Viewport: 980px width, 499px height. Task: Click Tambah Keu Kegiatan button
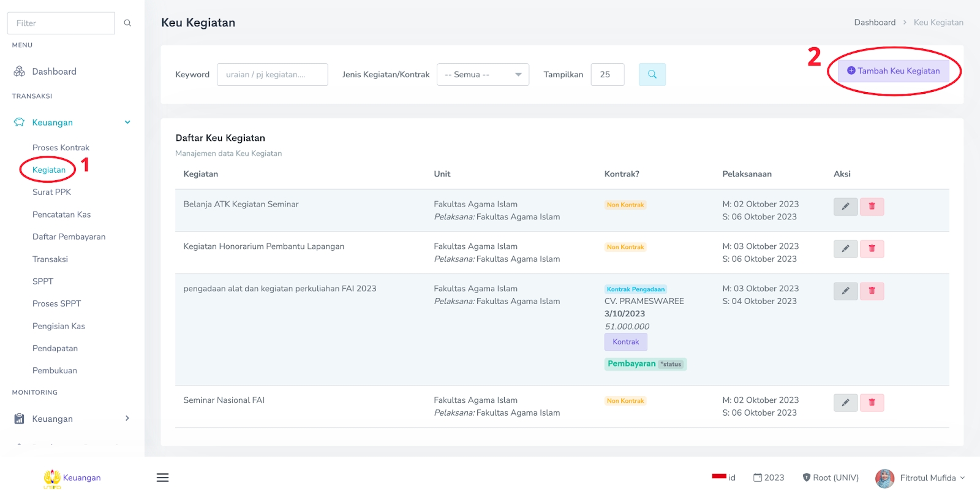(x=893, y=71)
